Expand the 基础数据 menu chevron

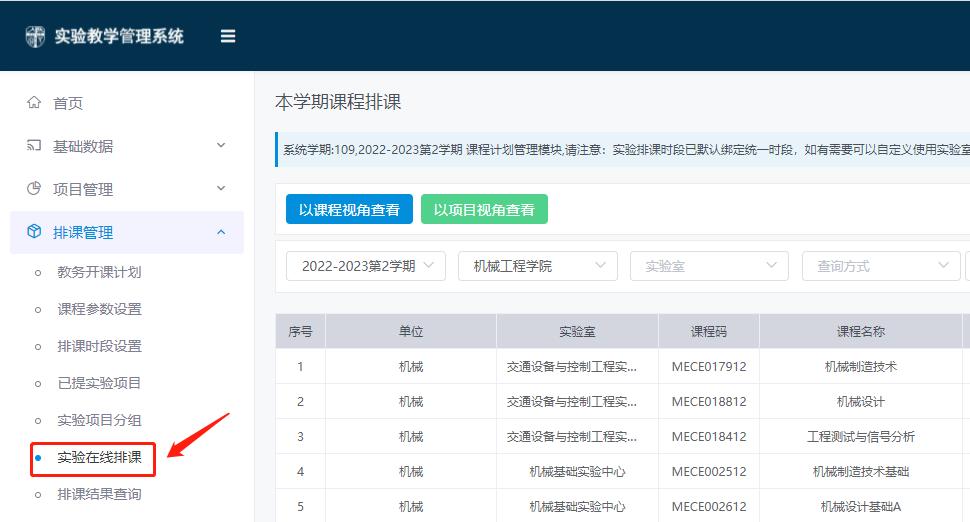coord(221,146)
